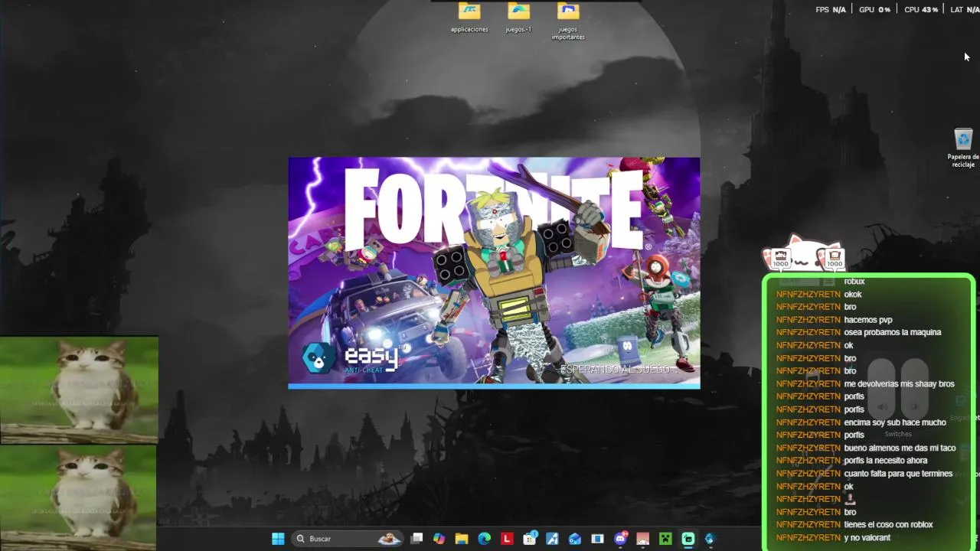Click the Fortnite loading progress bar
This screenshot has height=551, width=980.
tap(494, 386)
